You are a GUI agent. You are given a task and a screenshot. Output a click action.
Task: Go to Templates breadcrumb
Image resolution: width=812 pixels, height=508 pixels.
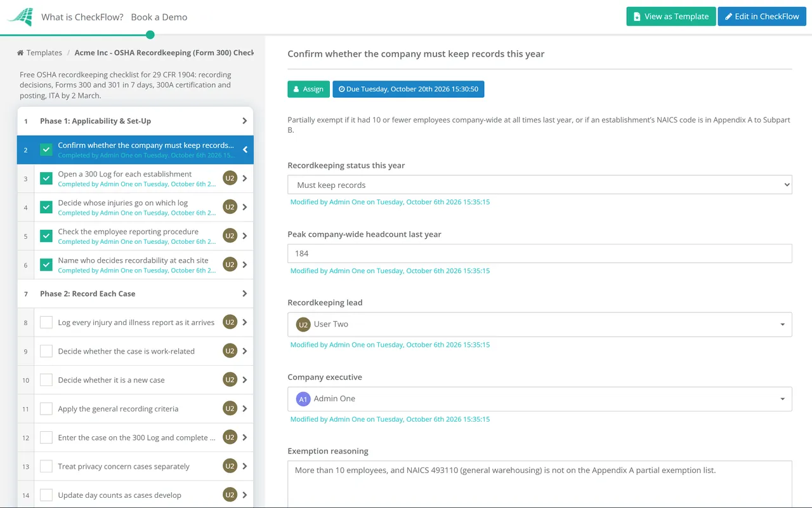coord(44,53)
